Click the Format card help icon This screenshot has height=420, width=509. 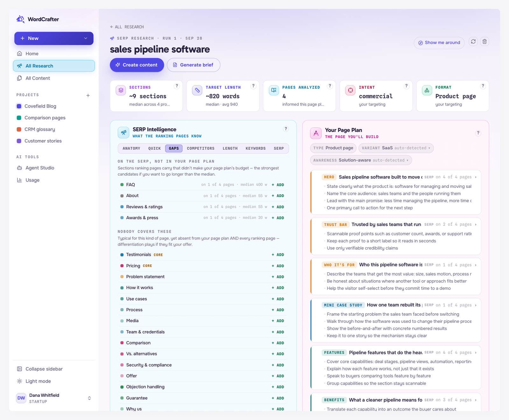point(483,86)
